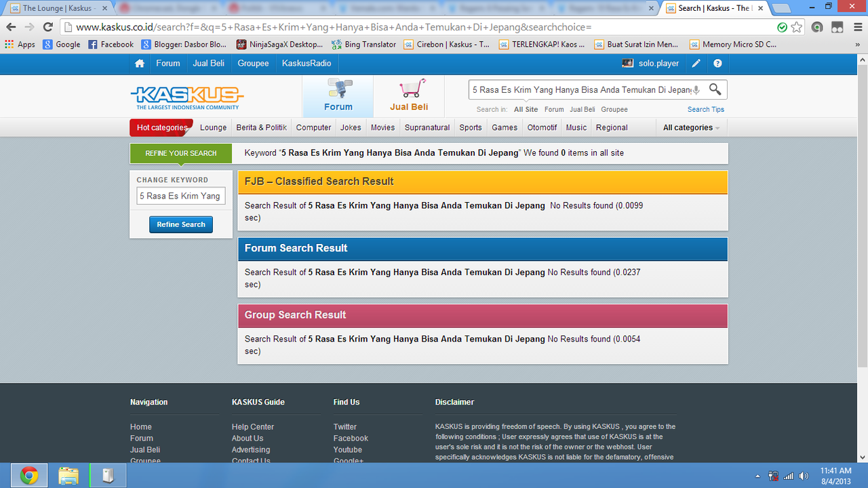
Task: Open the Otomotif category
Action: pyautogui.click(x=542, y=127)
